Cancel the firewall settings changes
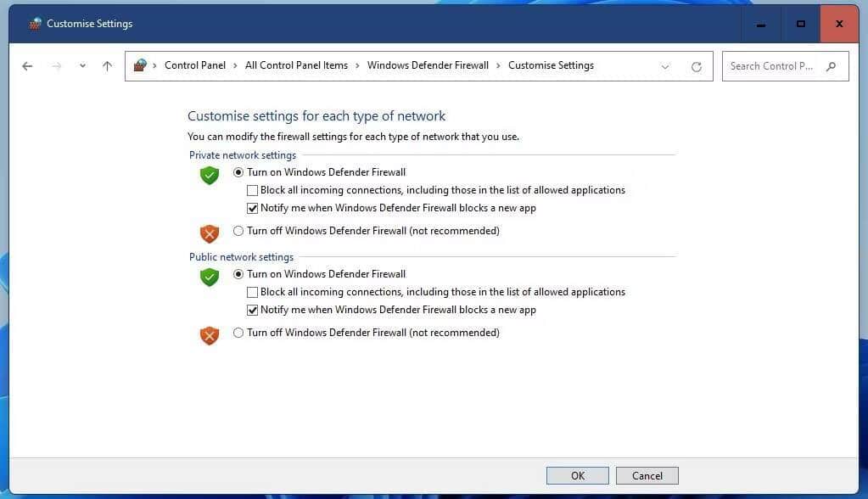Image resolution: width=868 pixels, height=499 pixels. pos(647,475)
